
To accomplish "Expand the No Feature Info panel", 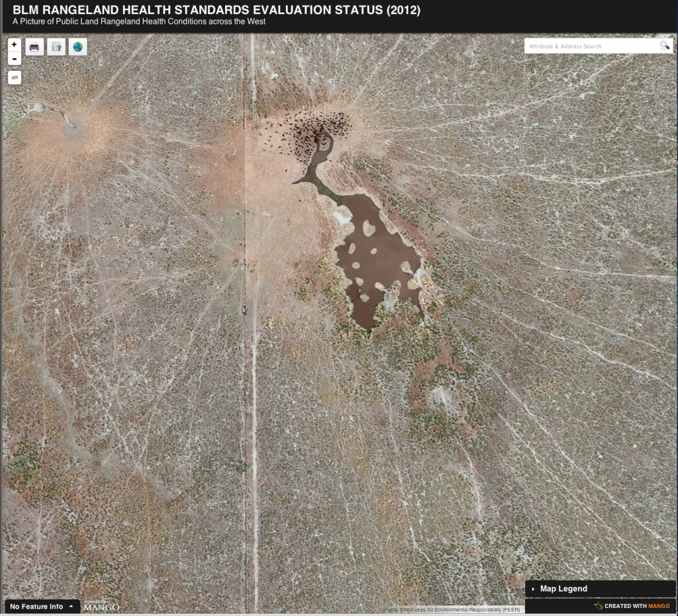I will (42, 606).
